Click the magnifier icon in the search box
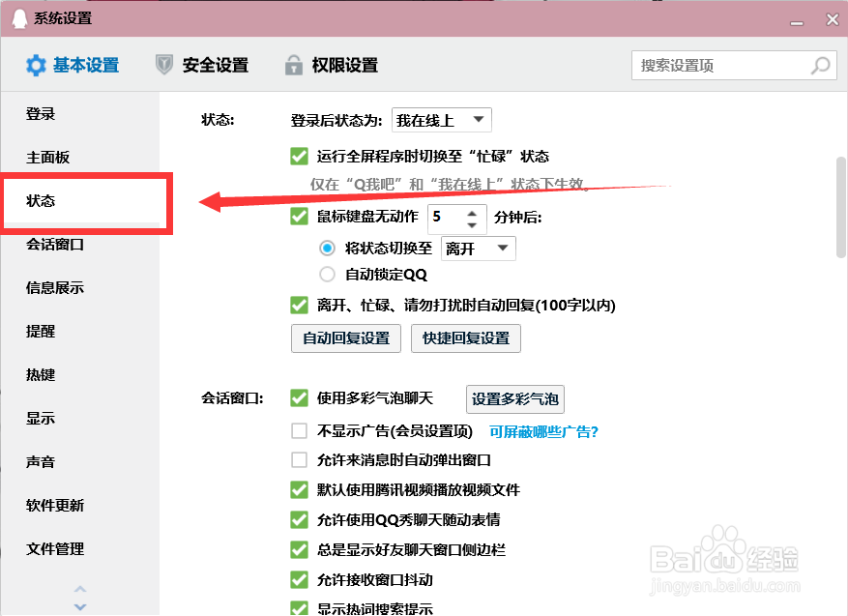 click(820, 65)
